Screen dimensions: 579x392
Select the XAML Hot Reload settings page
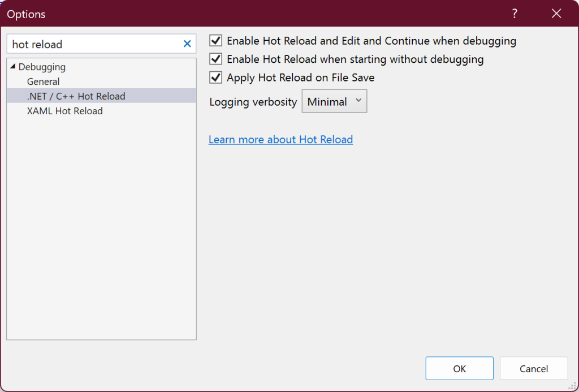coord(64,111)
